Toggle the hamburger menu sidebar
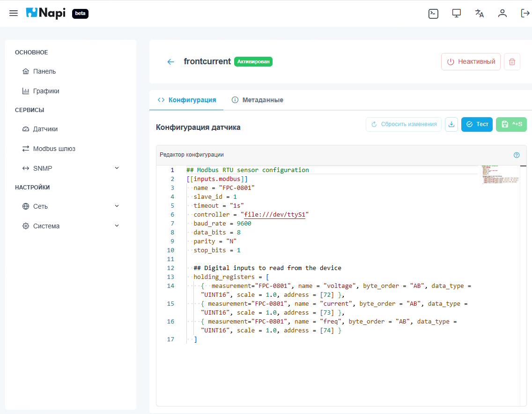This screenshot has width=532, height=414. [x=14, y=13]
